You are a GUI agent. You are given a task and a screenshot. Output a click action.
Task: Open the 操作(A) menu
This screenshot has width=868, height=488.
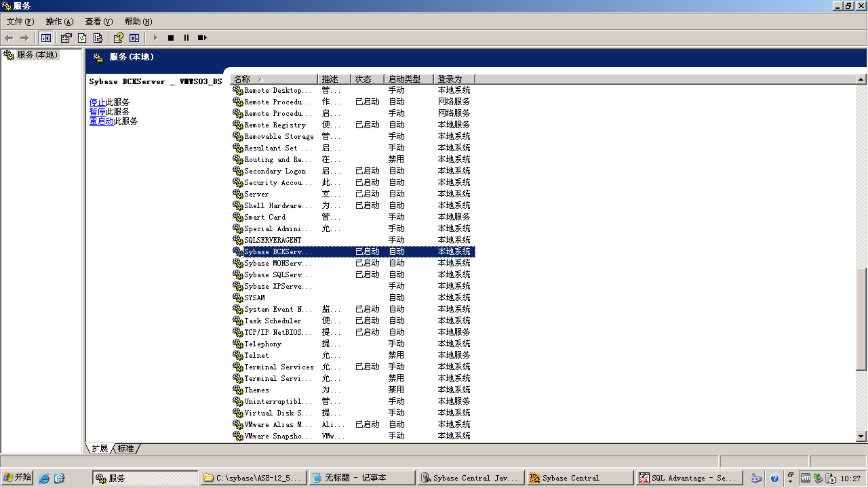(x=60, y=21)
